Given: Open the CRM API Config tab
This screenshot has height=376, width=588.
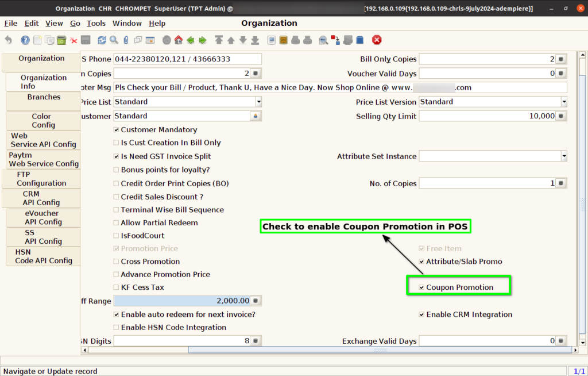Looking at the screenshot, I should [x=41, y=198].
